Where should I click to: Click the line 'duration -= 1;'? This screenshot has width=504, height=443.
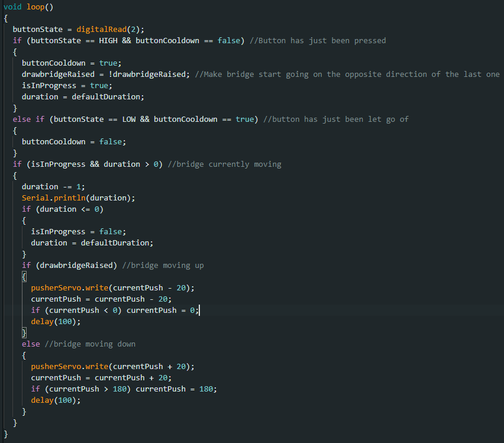[x=53, y=187]
